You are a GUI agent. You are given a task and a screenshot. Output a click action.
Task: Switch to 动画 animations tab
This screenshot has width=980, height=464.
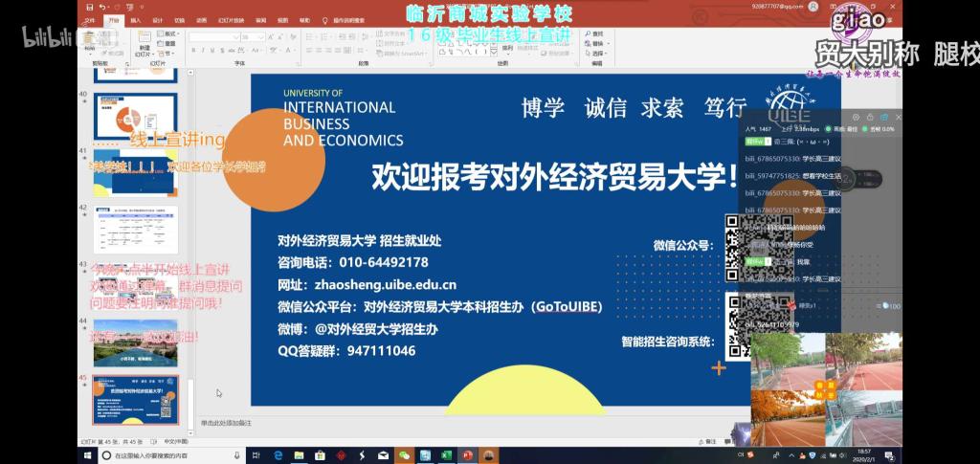tap(201, 21)
